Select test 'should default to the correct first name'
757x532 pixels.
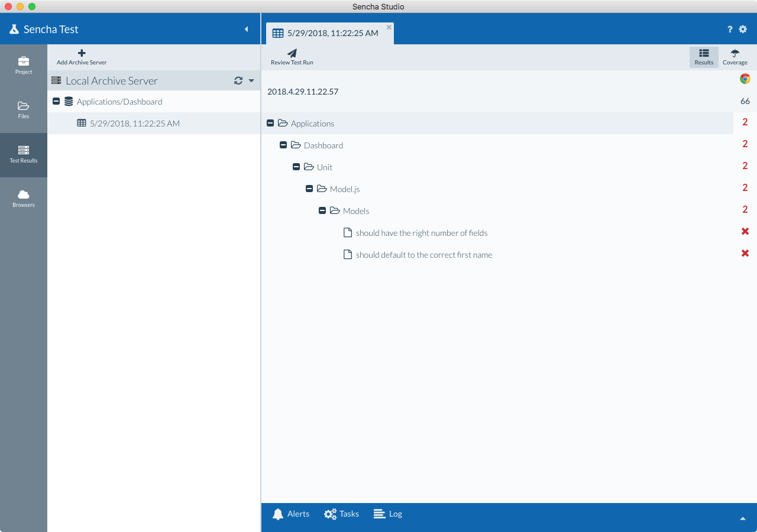(423, 255)
